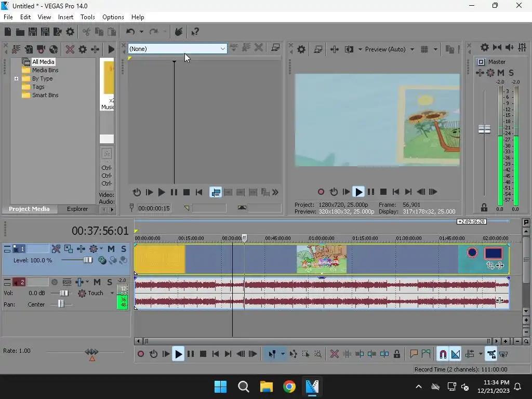Viewport: 532px width, 399px height.
Task: Open the Insert menu
Action: click(65, 17)
